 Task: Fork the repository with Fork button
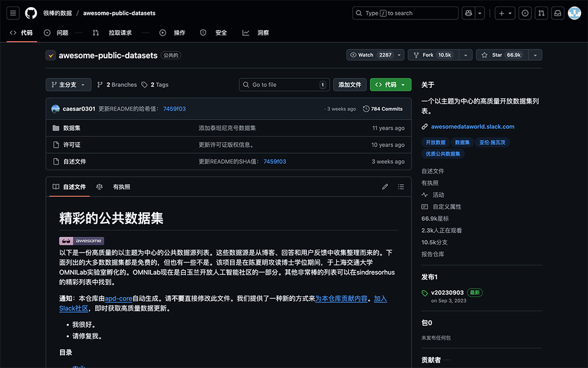point(433,55)
